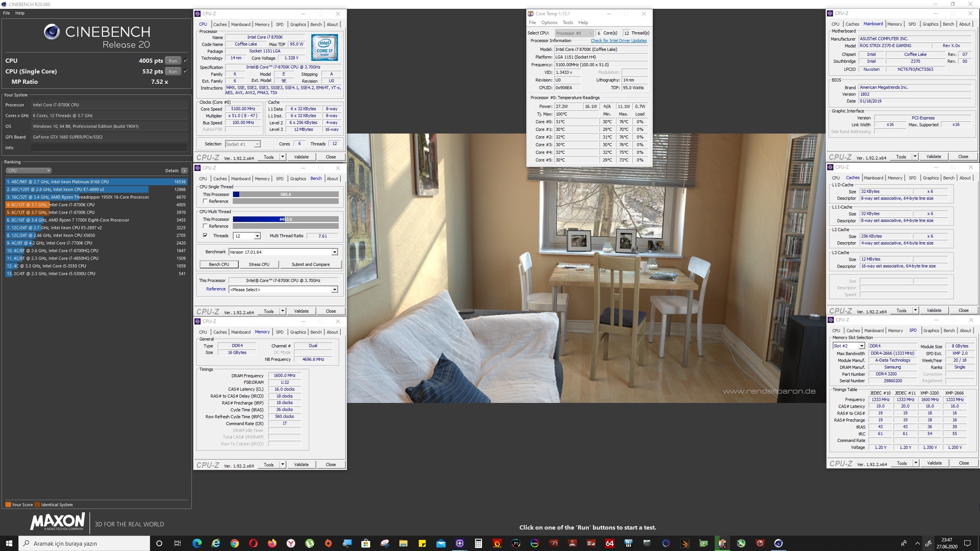Click Cinebench sphere logo in header
980x551 pixels.
pos(52,32)
